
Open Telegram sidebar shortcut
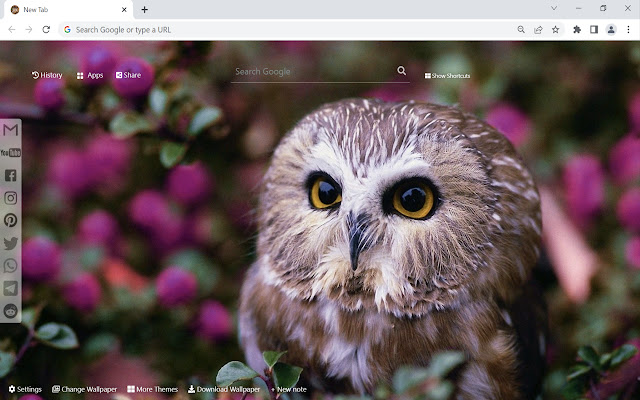[11, 288]
